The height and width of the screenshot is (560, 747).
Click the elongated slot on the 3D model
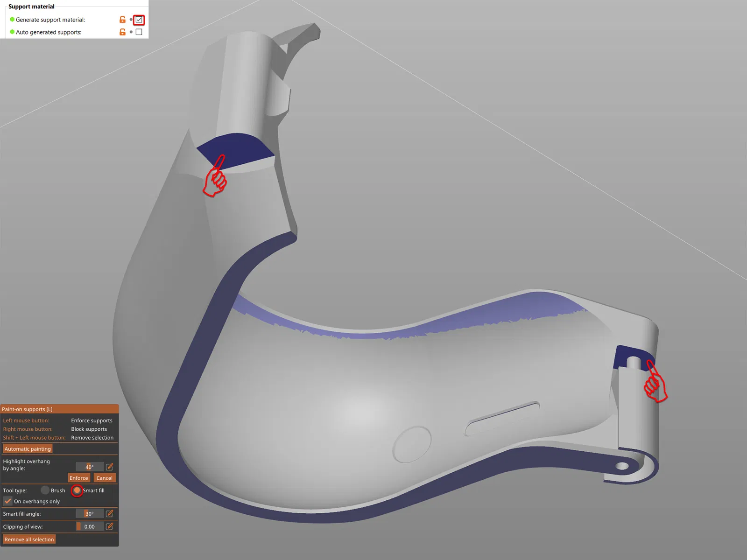click(503, 419)
